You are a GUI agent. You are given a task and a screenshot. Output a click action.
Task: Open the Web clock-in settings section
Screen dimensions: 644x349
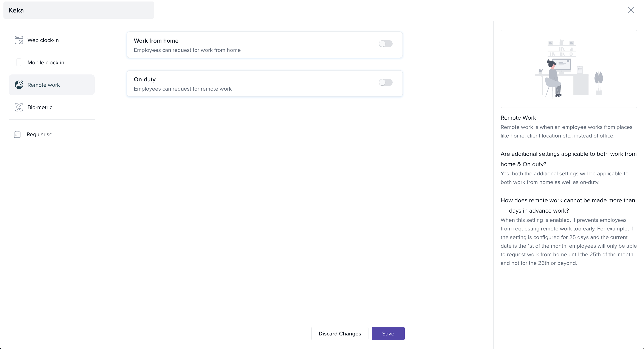pos(43,40)
